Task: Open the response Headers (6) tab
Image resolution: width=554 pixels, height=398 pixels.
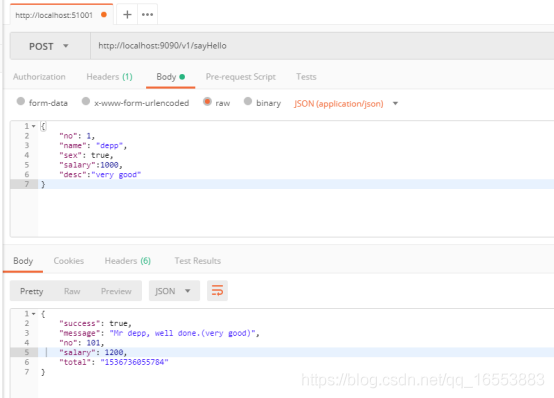Action: [x=128, y=261]
